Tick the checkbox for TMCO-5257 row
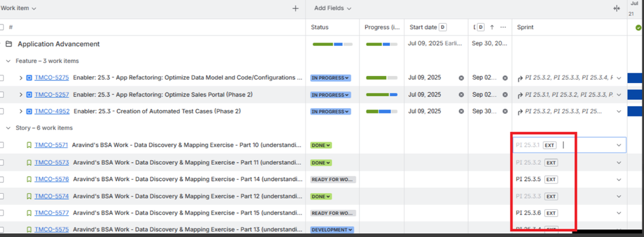644x237 pixels. tap(2, 95)
